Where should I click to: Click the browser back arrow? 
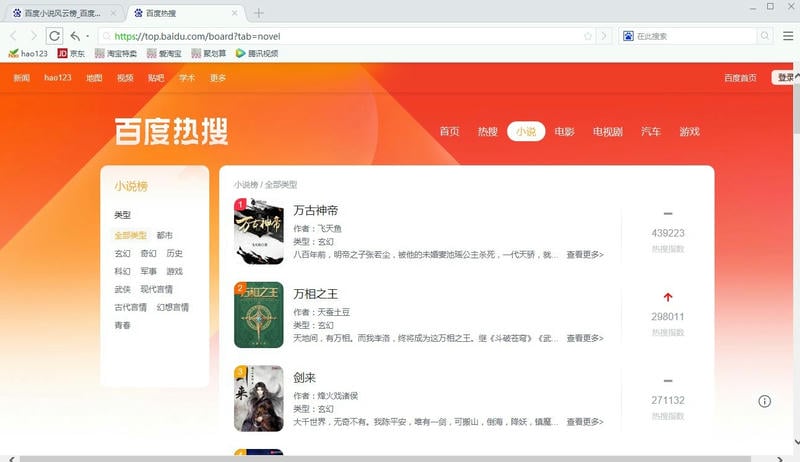click(x=13, y=36)
